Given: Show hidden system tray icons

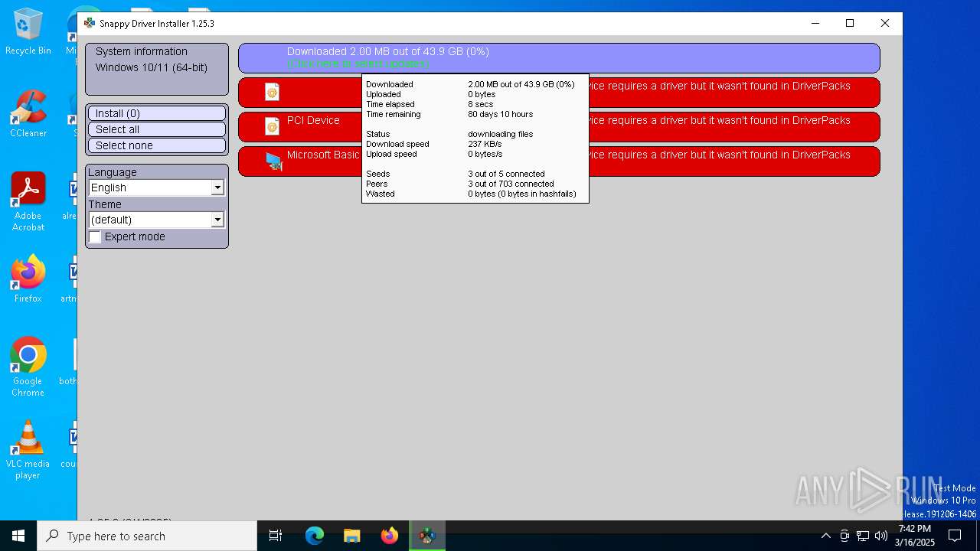Looking at the screenshot, I should pyautogui.click(x=825, y=536).
